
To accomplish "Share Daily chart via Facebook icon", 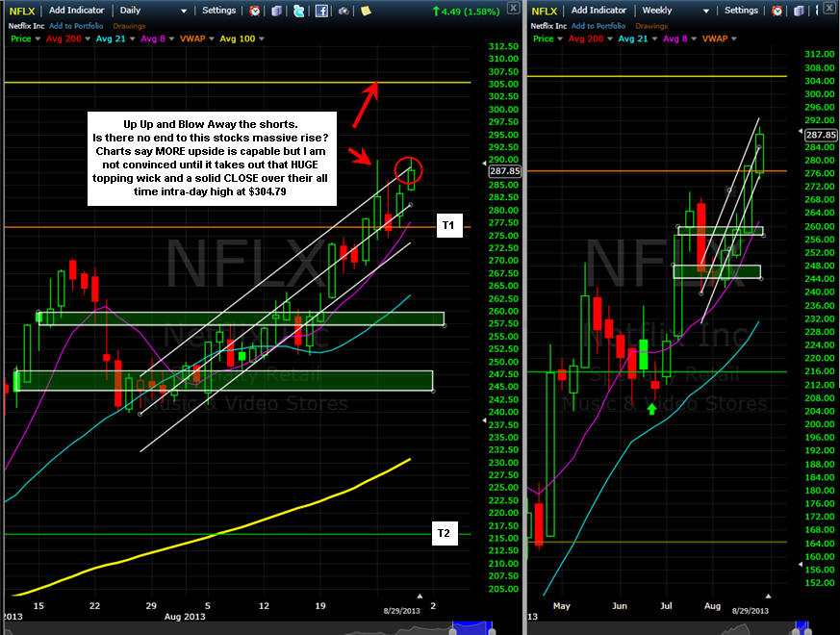I will click(x=321, y=11).
